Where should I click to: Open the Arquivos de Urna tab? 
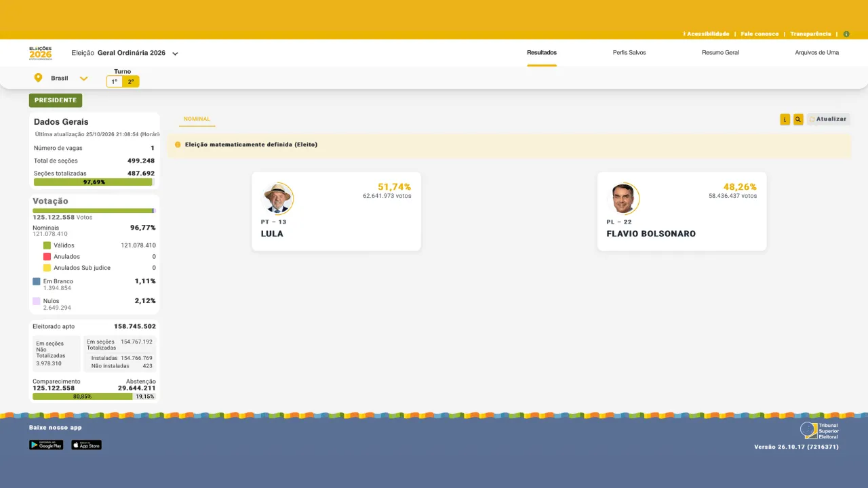click(x=816, y=53)
